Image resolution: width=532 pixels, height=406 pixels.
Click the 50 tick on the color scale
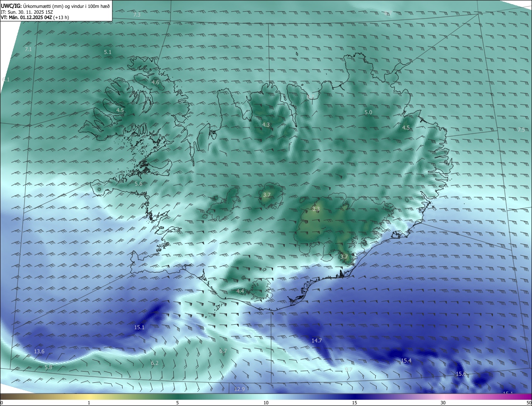pyautogui.click(x=529, y=403)
